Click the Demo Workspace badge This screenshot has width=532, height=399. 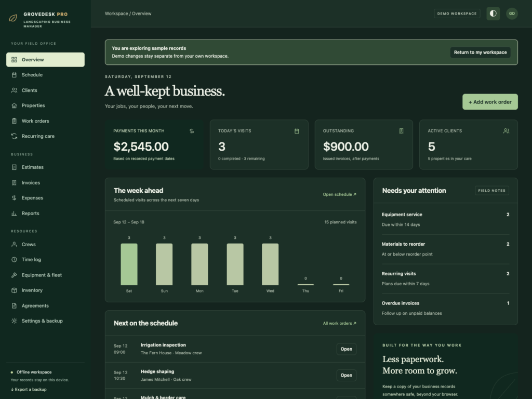(x=457, y=14)
